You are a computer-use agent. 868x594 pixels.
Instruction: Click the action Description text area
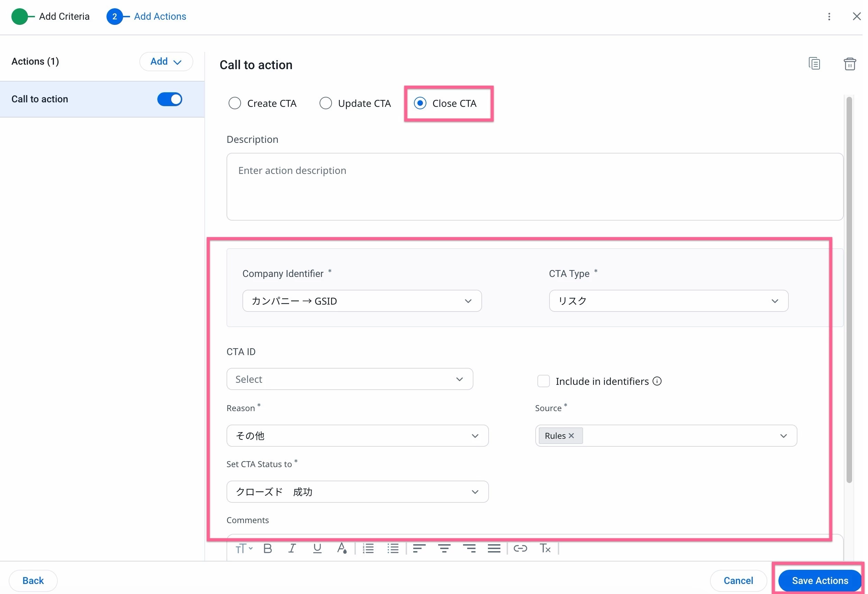click(x=535, y=187)
